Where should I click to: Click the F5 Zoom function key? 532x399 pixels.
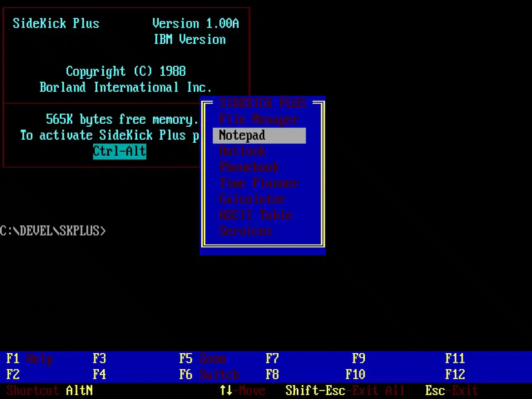click(x=202, y=359)
